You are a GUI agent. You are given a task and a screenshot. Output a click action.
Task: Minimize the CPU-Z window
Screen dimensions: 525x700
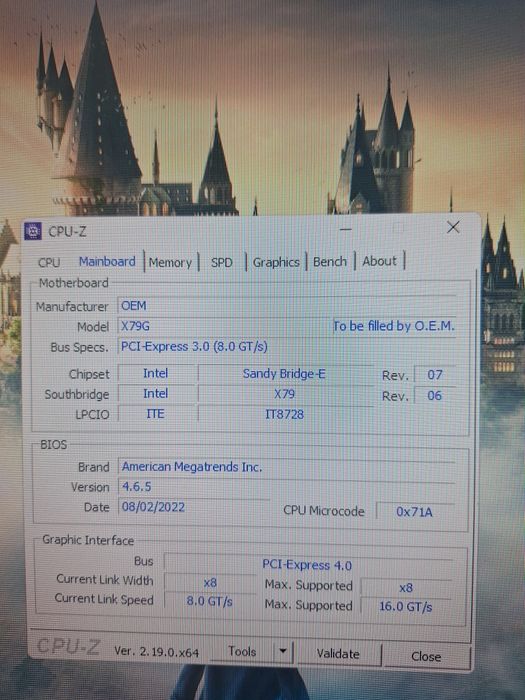346,229
